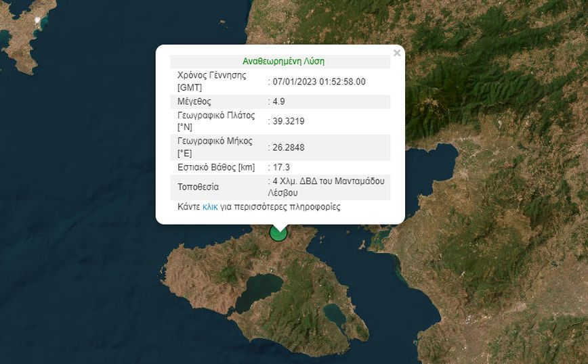The width and height of the screenshot is (588, 364).
Task: Click the 'Εστιακό Βάθος [km]' label
Action: 214,167
